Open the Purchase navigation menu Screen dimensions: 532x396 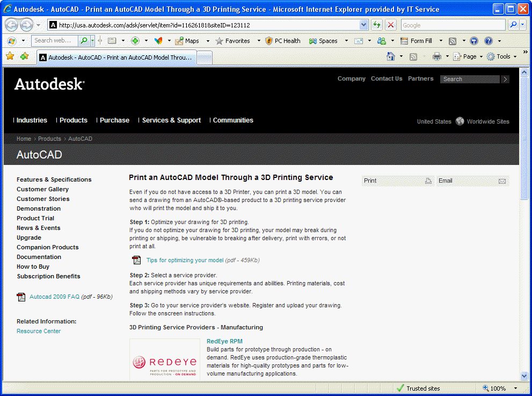click(115, 120)
